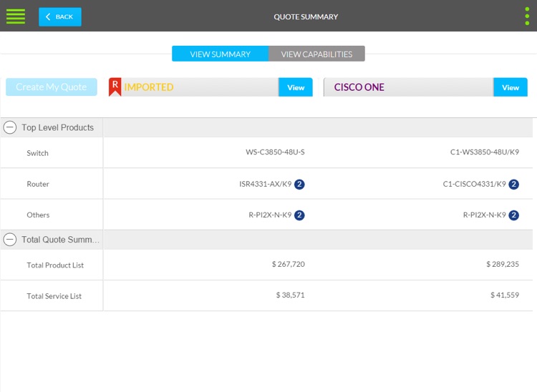
Task: Open View for the IMPORTED quote
Action: pyautogui.click(x=296, y=87)
